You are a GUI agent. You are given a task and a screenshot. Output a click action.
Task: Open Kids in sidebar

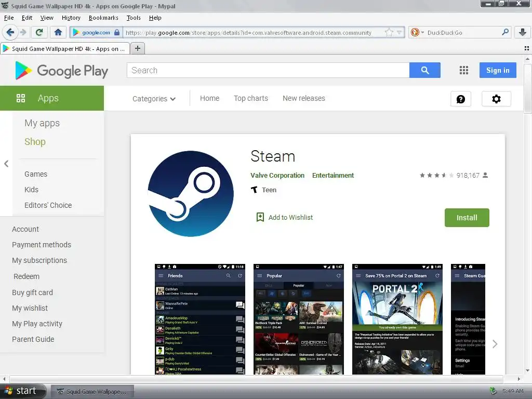pyautogui.click(x=31, y=190)
